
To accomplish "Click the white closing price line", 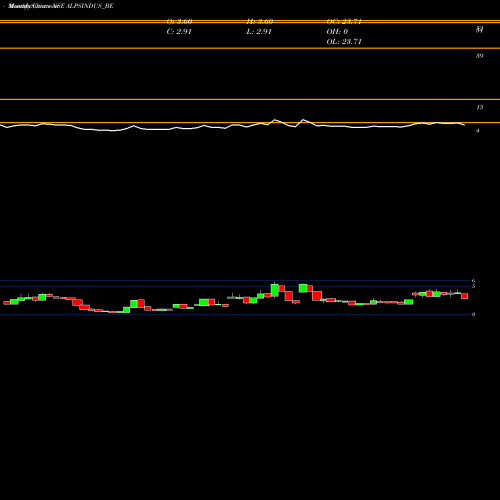I will pyautogui.click(x=233, y=126).
